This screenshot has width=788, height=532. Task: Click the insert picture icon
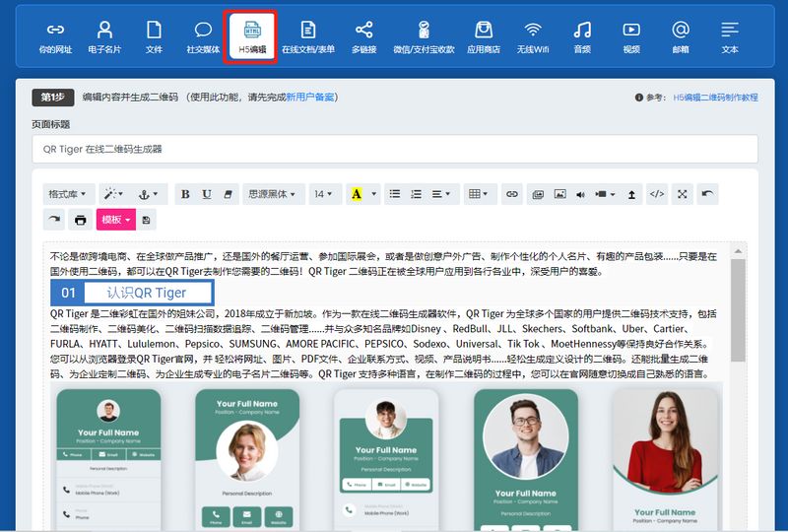coord(559,194)
